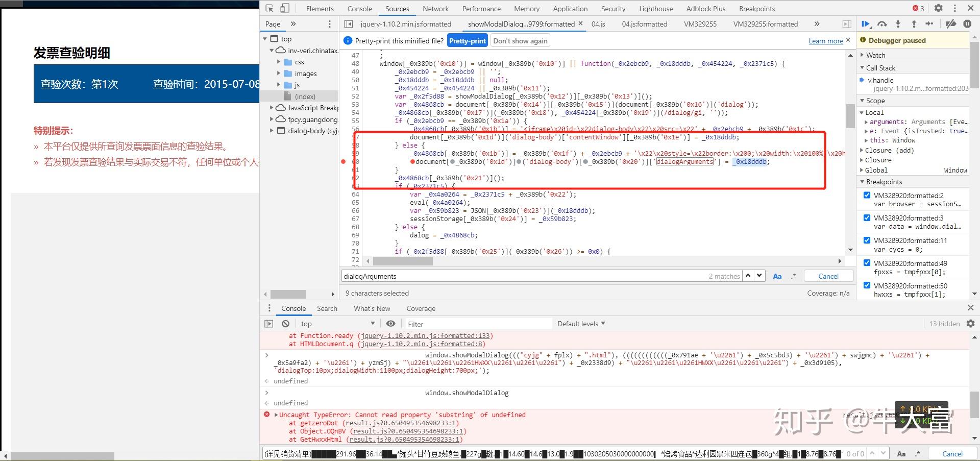This screenshot has width=980, height=461.
Task: Click the Don't show again button
Action: [520, 41]
